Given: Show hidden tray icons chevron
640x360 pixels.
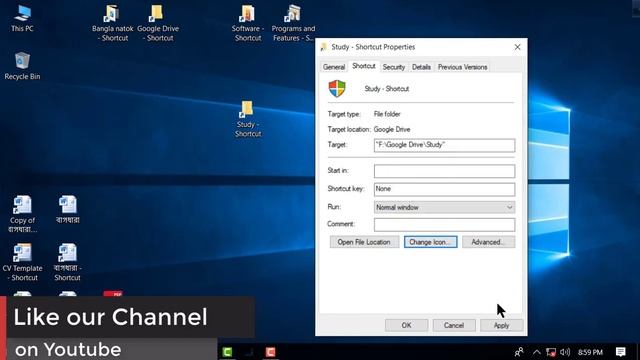Looking at the screenshot, I should coord(536,352).
